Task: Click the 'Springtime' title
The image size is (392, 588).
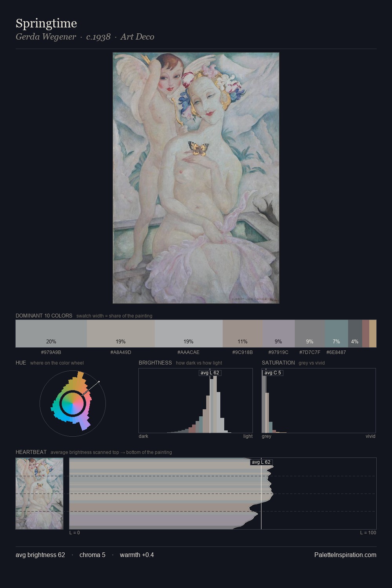Action: point(46,24)
